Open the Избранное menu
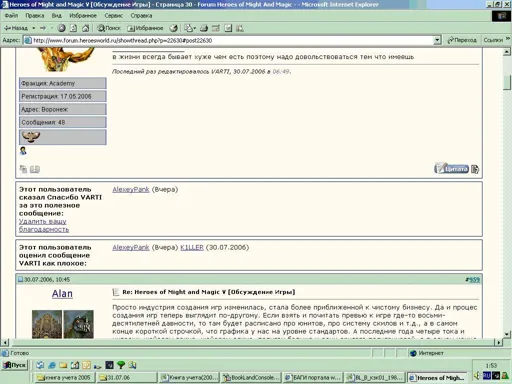 click(83, 15)
